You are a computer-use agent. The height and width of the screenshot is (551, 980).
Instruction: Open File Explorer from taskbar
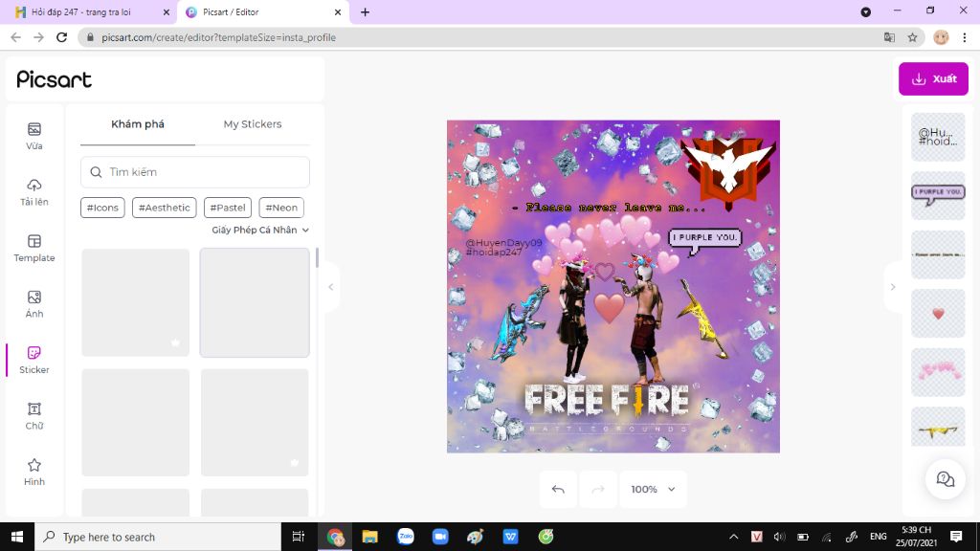pos(370,537)
